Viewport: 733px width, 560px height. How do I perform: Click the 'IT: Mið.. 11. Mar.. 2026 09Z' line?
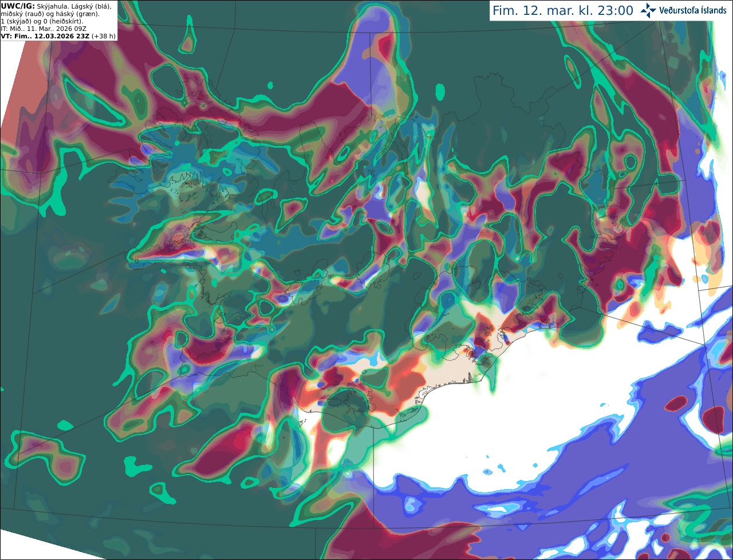(x=45, y=28)
